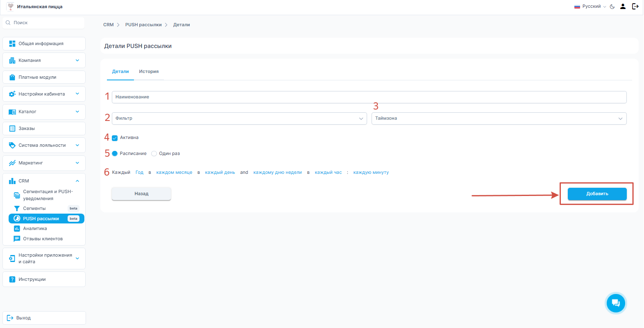644x328 pixels.
Task: Click the Добавить button
Action: (597, 194)
